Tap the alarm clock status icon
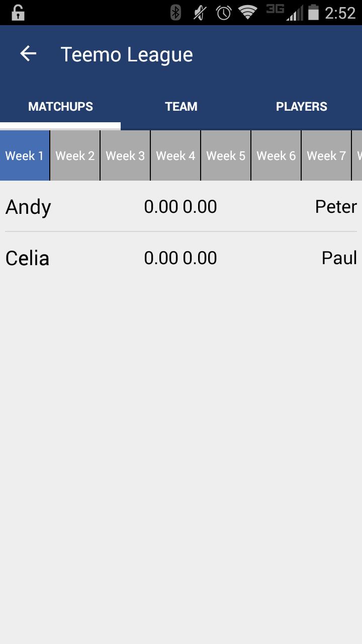Viewport: 362px width, 644px height. (x=223, y=13)
